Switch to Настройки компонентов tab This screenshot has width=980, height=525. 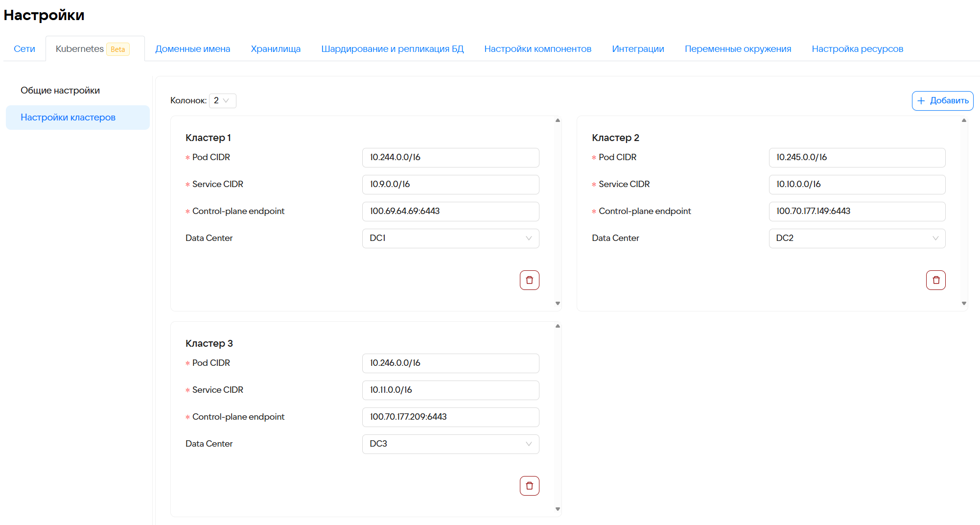[x=537, y=49]
